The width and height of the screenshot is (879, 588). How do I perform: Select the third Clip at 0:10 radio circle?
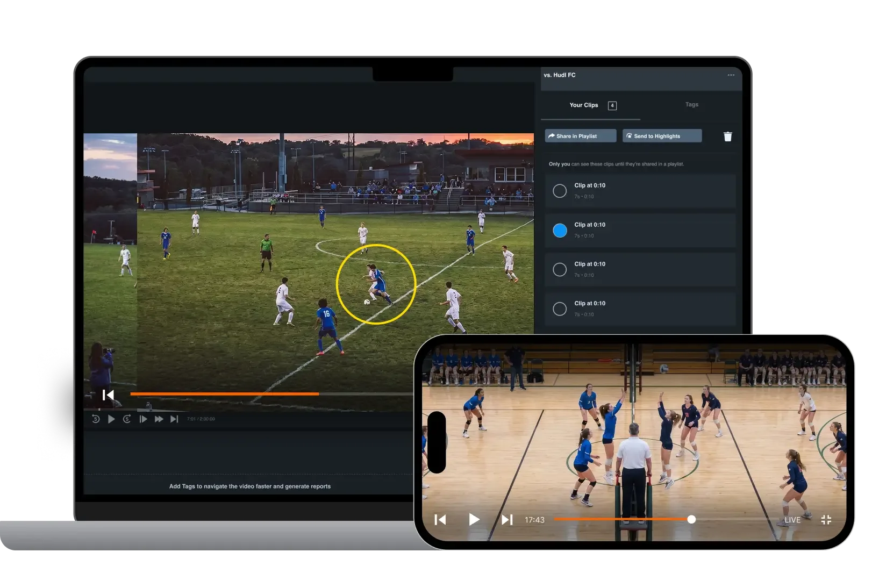[x=560, y=269]
